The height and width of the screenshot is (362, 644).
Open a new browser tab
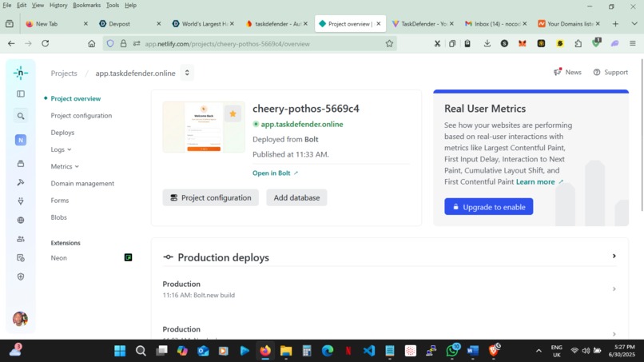pyautogui.click(x=615, y=24)
